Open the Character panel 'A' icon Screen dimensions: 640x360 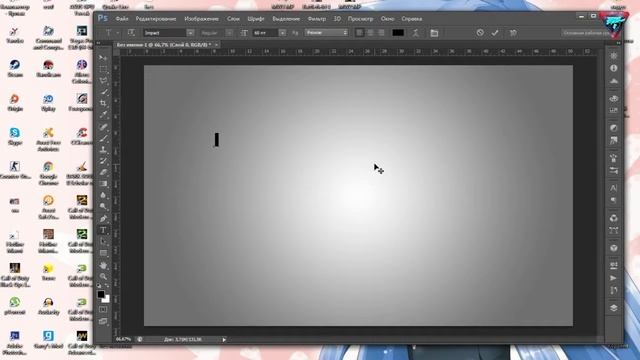coord(613,188)
